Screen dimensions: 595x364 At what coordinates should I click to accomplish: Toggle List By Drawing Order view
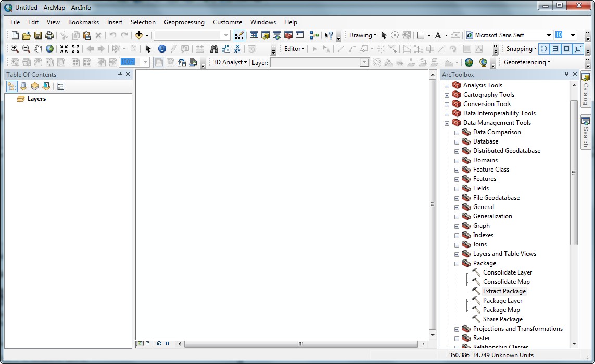(x=12, y=86)
